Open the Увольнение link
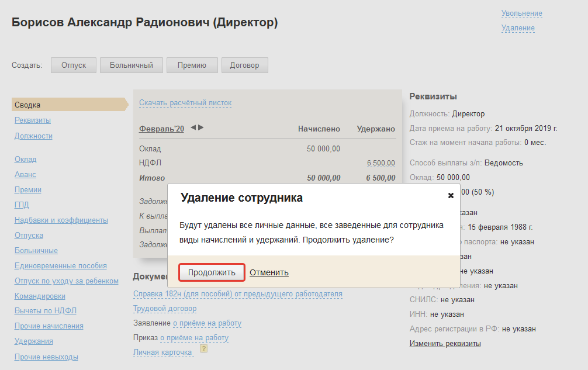588x370 pixels. pyautogui.click(x=521, y=13)
